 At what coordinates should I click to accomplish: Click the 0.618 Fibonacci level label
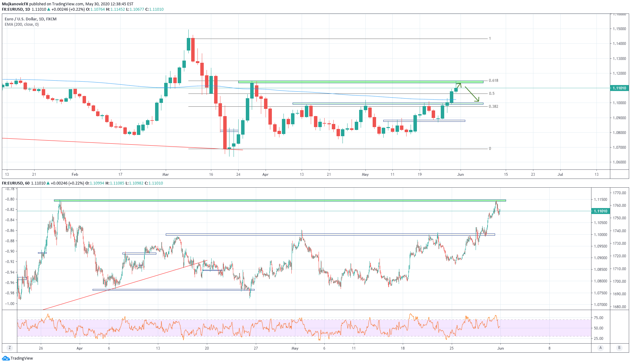click(493, 81)
